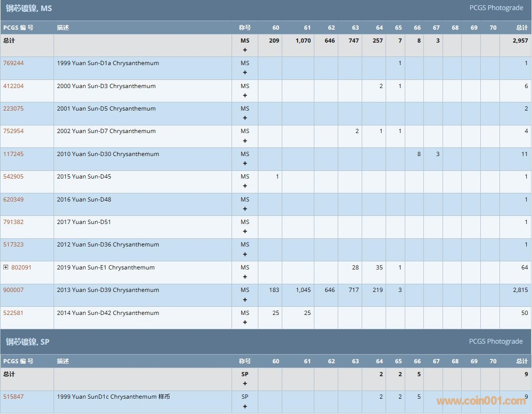Screen dimensions: 532x414
Task: Open PCGS number 412204
Action: (x=13, y=86)
